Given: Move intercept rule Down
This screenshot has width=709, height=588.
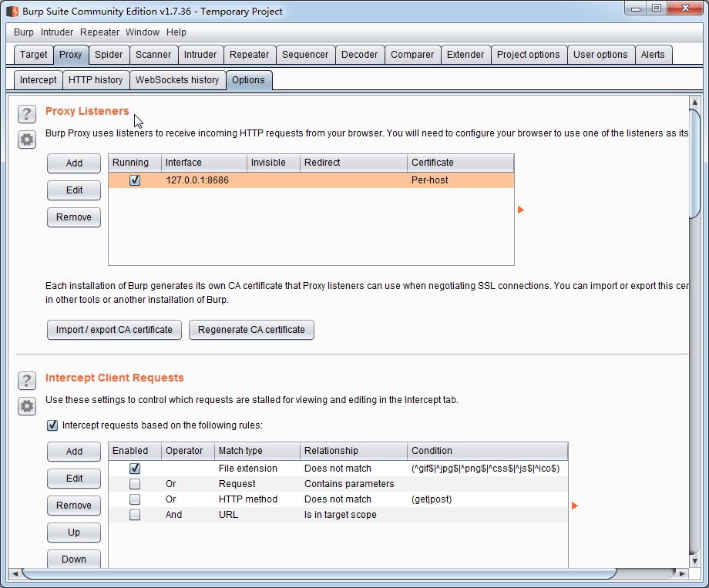Looking at the screenshot, I should tap(74, 559).
